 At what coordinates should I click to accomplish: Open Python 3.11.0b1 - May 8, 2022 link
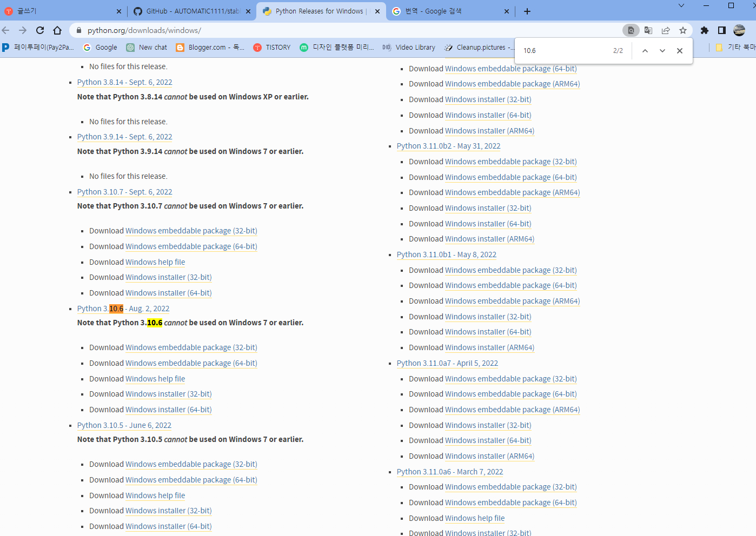click(x=447, y=254)
